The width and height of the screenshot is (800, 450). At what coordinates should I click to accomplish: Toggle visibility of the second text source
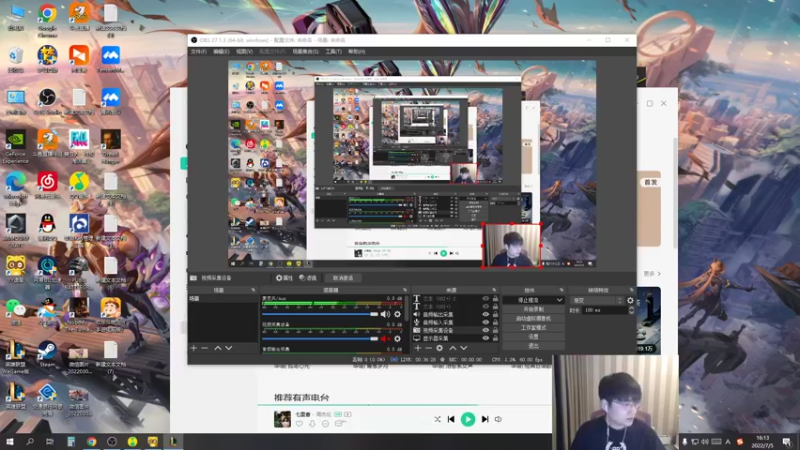(485, 307)
